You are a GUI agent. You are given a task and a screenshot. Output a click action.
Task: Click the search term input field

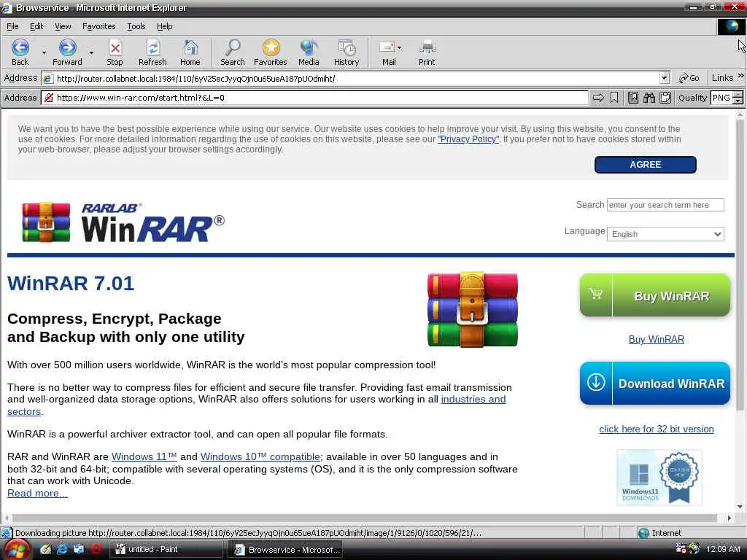(665, 205)
